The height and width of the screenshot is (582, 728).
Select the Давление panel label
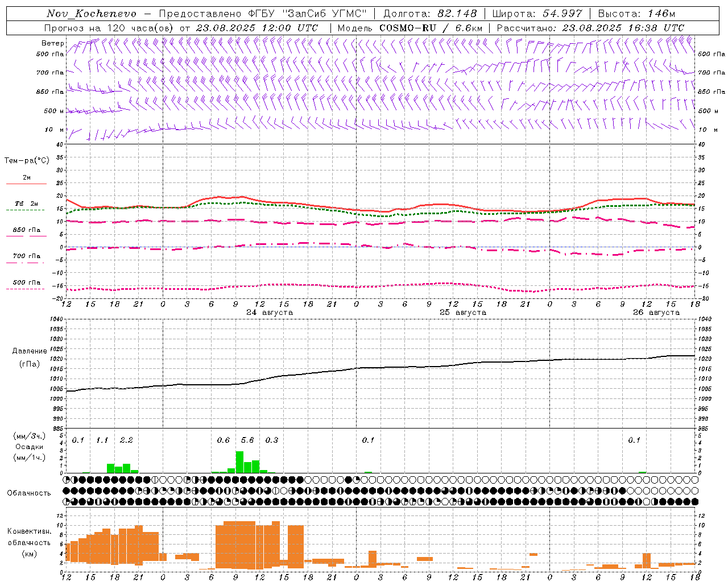pos(30,351)
